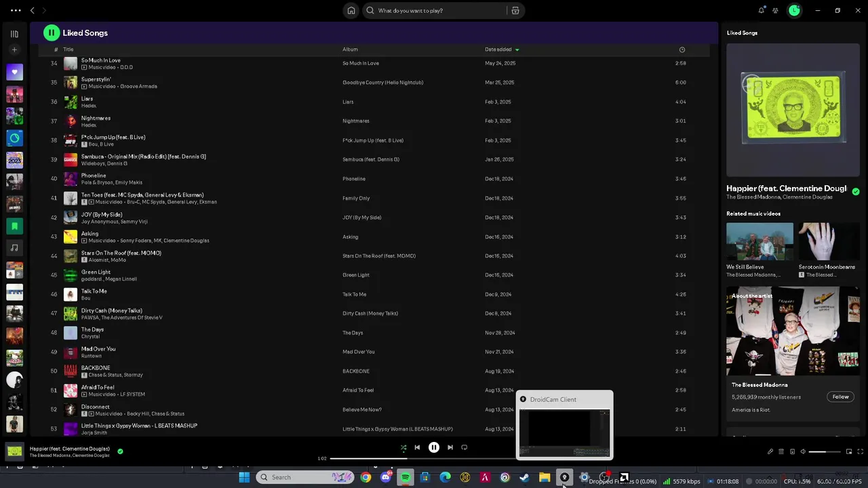Seek on the song progress bar
868x488 pixels.
422,459
